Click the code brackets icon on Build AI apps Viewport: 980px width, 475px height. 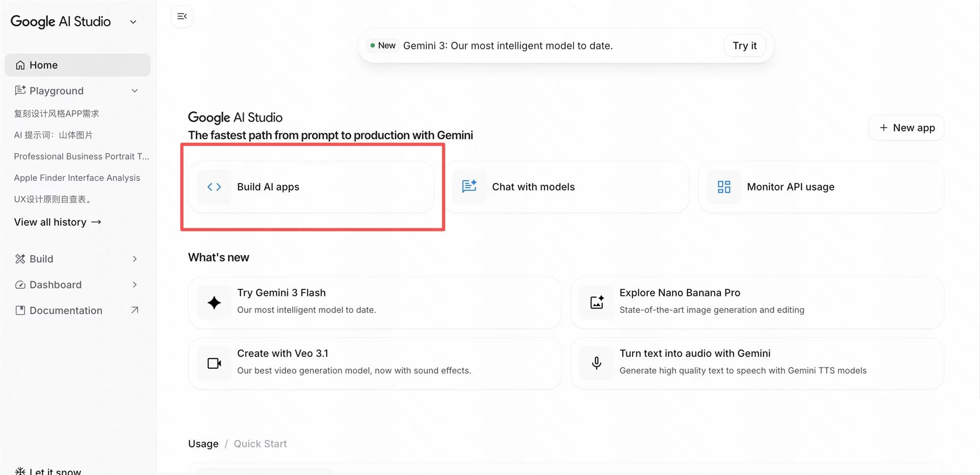pos(214,187)
